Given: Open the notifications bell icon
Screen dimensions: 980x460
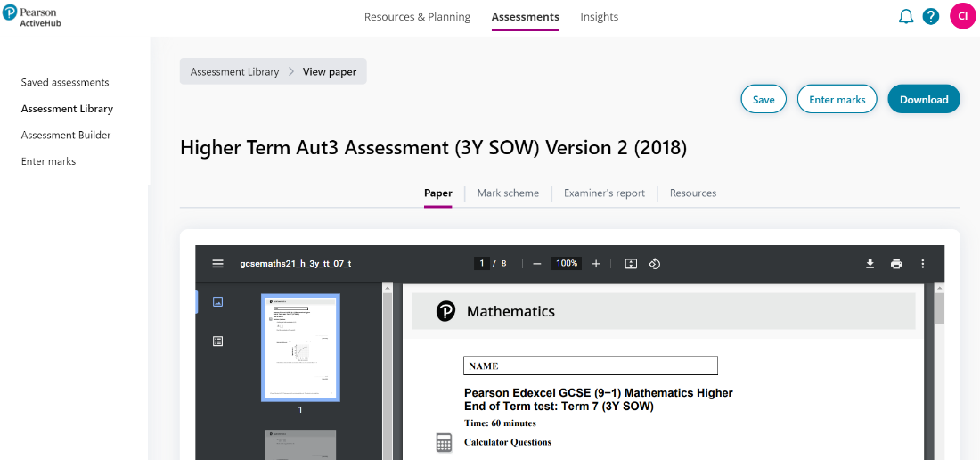Looking at the screenshot, I should (x=906, y=17).
